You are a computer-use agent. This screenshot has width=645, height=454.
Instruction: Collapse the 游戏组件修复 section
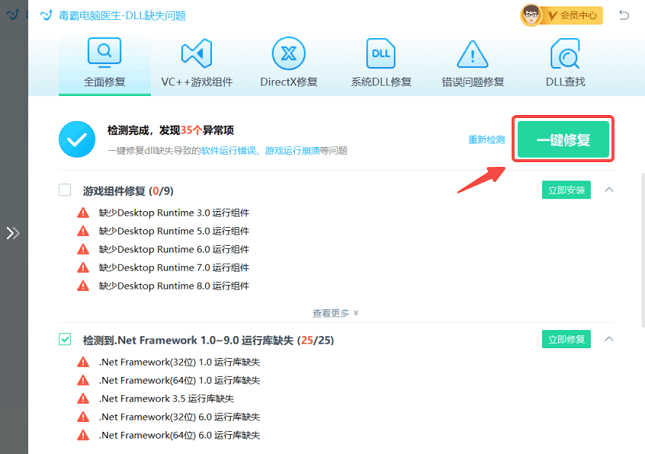tap(609, 190)
